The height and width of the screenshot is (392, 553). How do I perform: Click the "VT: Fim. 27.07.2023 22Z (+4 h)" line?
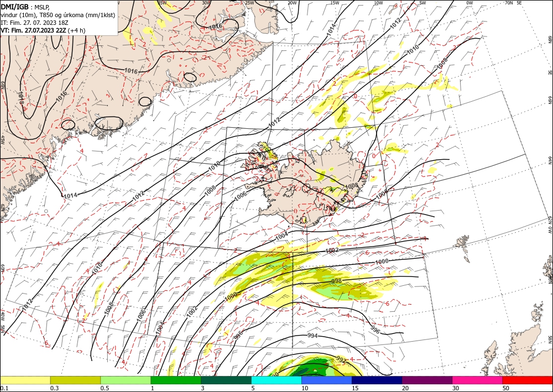43,30
